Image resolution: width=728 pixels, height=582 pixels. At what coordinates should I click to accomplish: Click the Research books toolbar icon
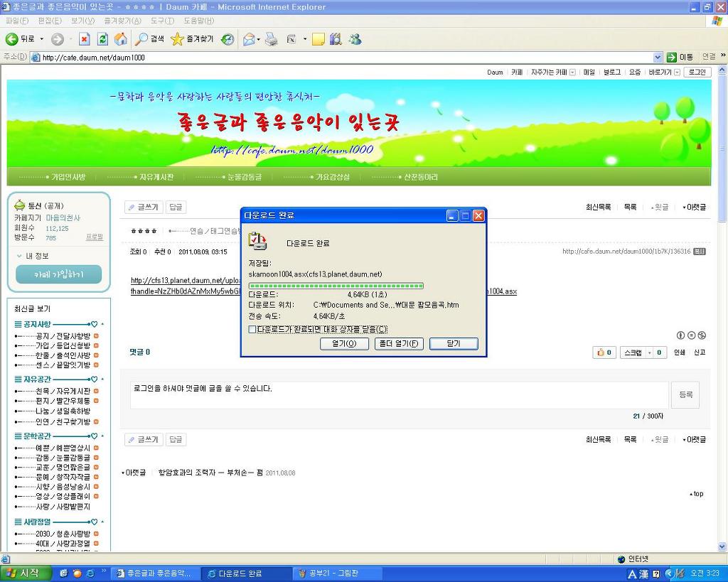(x=336, y=40)
